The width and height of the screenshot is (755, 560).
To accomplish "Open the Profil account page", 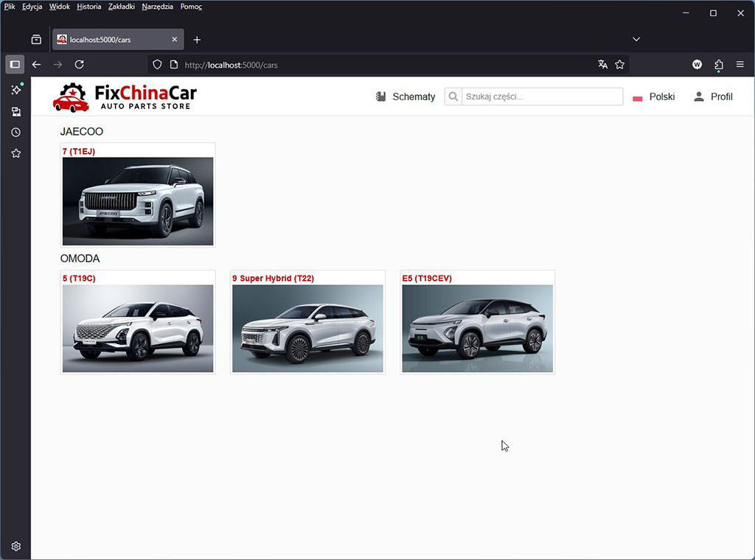I will click(x=712, y=97).
